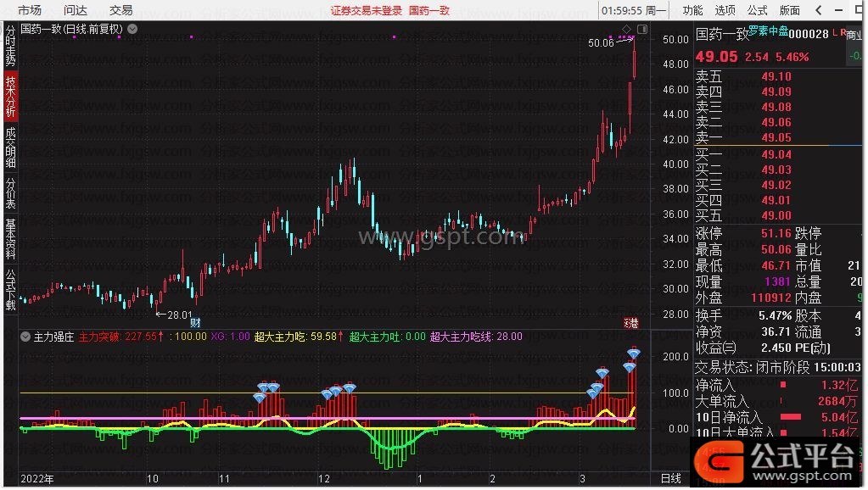
Task: Click the 卖一 price 49.05
Action: pyautogui.click(x=776, y=137)
